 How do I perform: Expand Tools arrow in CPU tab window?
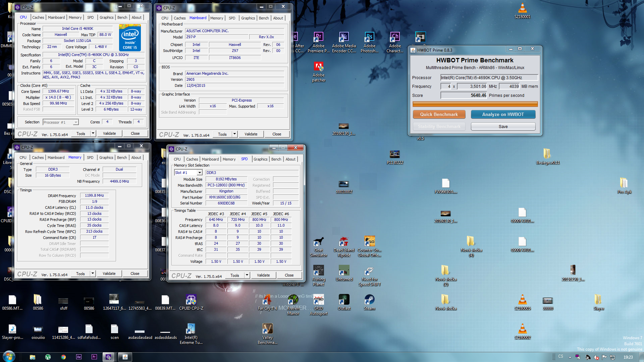[93, 133]
